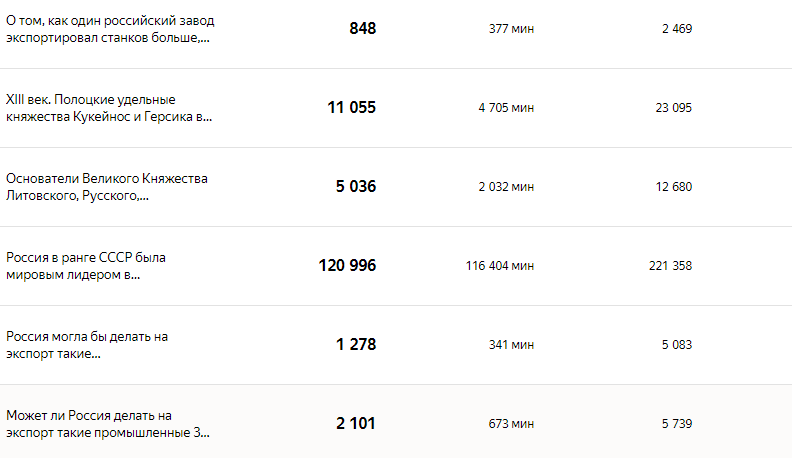Click the 2 101 views count

point(356,423)
